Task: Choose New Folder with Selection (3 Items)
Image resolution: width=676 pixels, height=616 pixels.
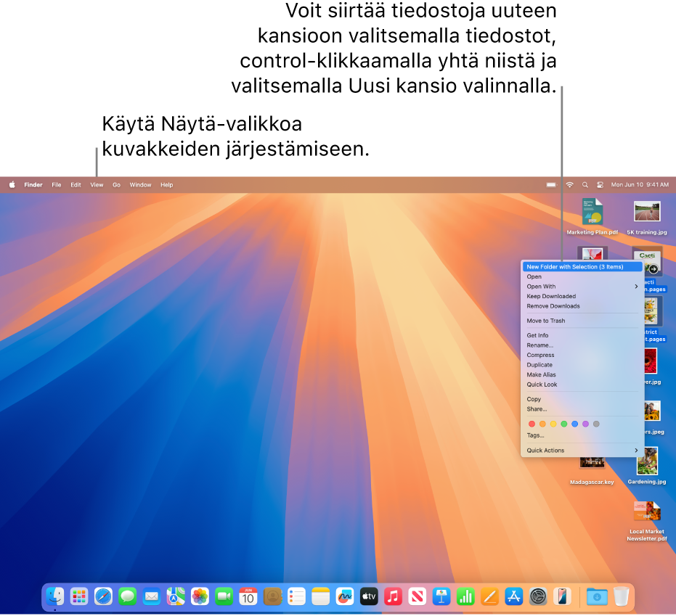Action: coord(583,267)
